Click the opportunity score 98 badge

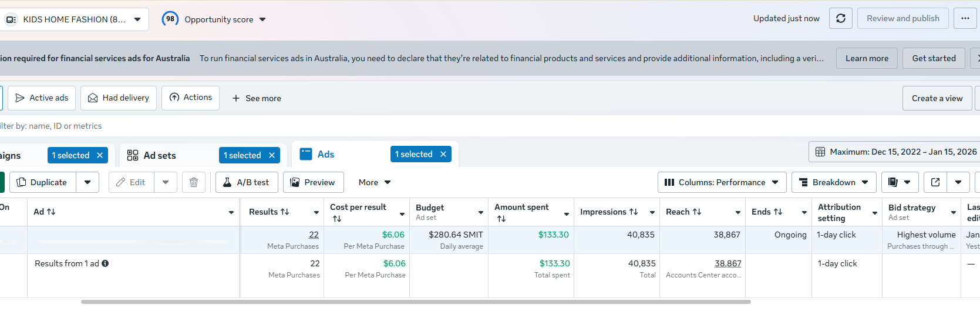click(x=170, y=19)
